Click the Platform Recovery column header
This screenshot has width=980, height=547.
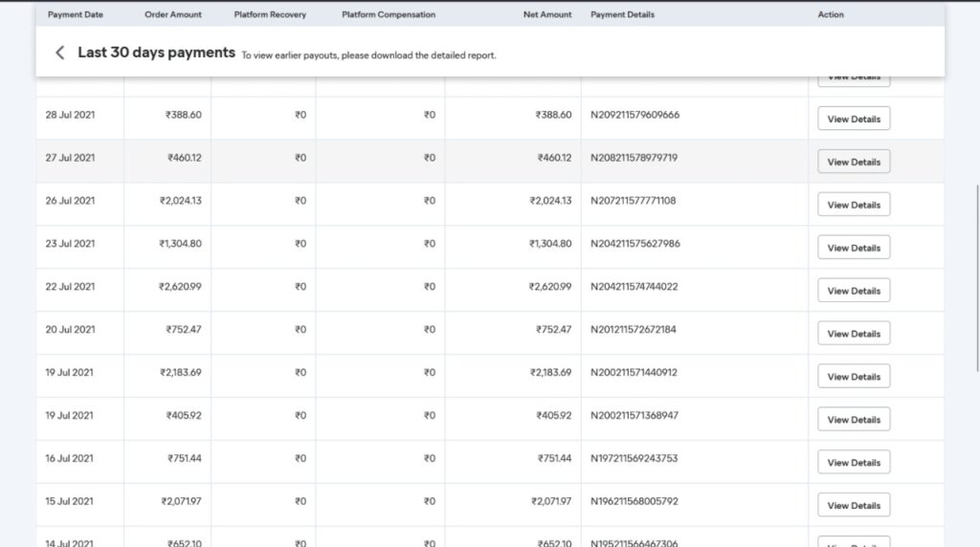pos(270,15)
